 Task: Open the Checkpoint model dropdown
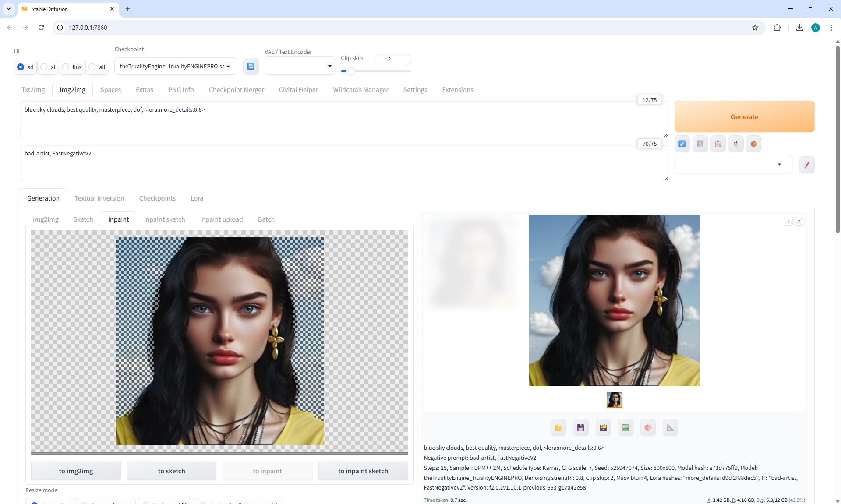(175, 66)
